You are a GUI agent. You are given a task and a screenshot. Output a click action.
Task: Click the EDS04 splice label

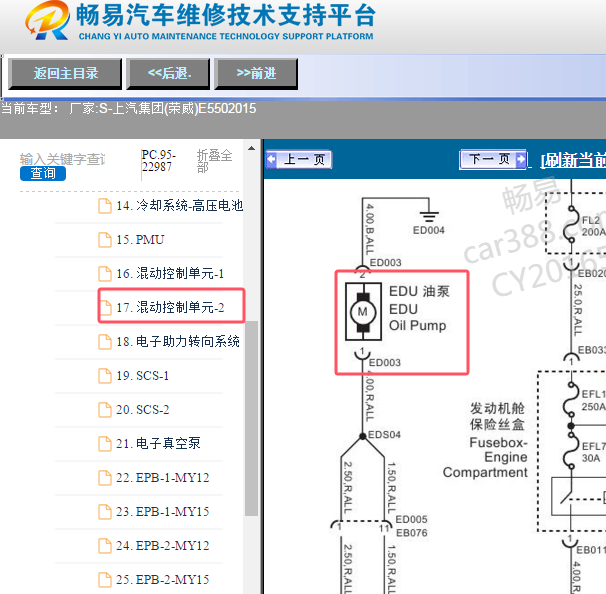(384, 435)
